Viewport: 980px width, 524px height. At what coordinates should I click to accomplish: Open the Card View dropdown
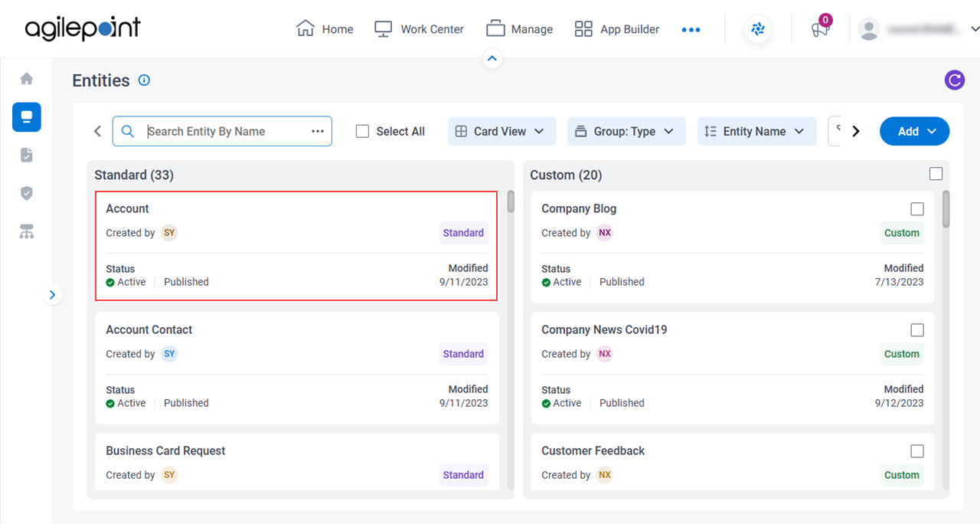tap(501, 131)
